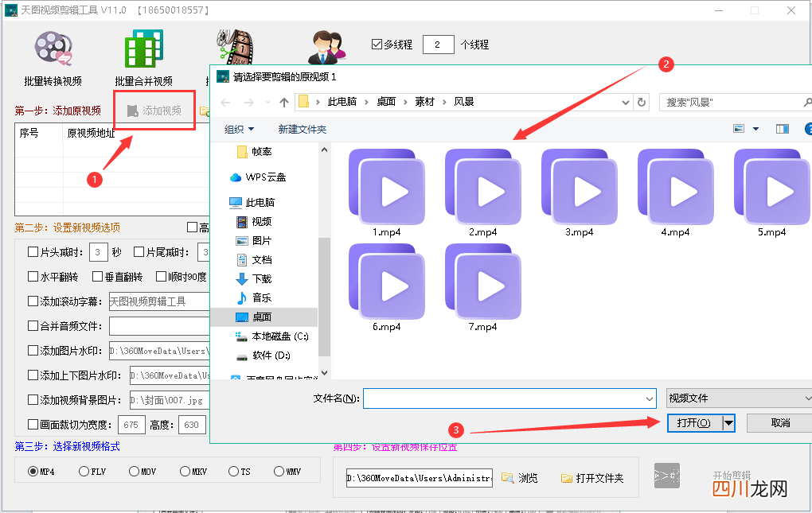Click 新建文件夹 in dialog toolbar
Screen dimensions: 812x513
point(303,130)
